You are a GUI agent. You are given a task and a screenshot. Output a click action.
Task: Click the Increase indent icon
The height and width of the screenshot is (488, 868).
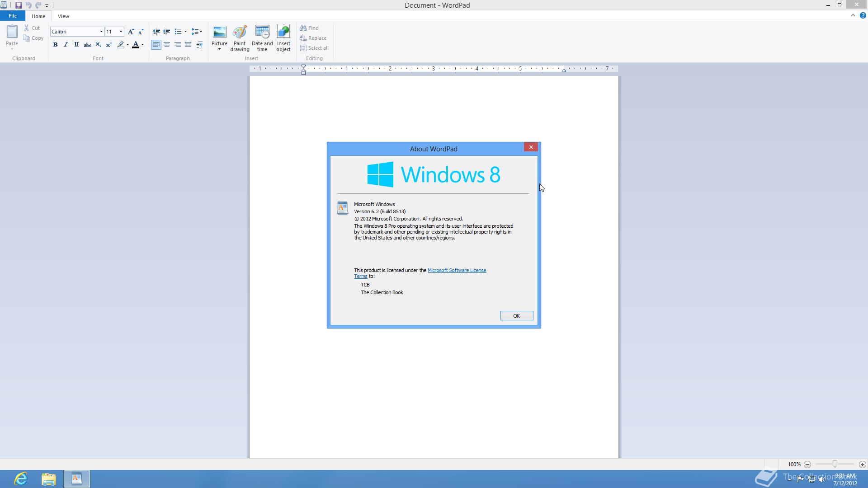pyautogui.click(x=166, y=32)
